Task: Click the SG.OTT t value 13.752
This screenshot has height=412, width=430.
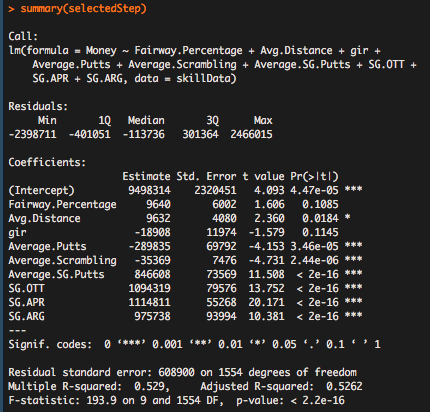Action: pos(266,288)
